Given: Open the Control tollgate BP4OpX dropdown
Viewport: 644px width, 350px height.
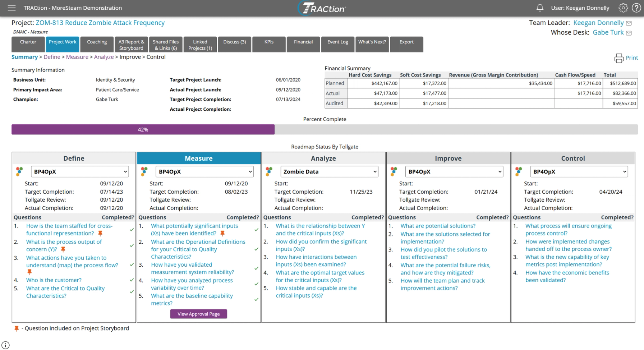Looking at the screenshot, I should click(x=579, y=172).
